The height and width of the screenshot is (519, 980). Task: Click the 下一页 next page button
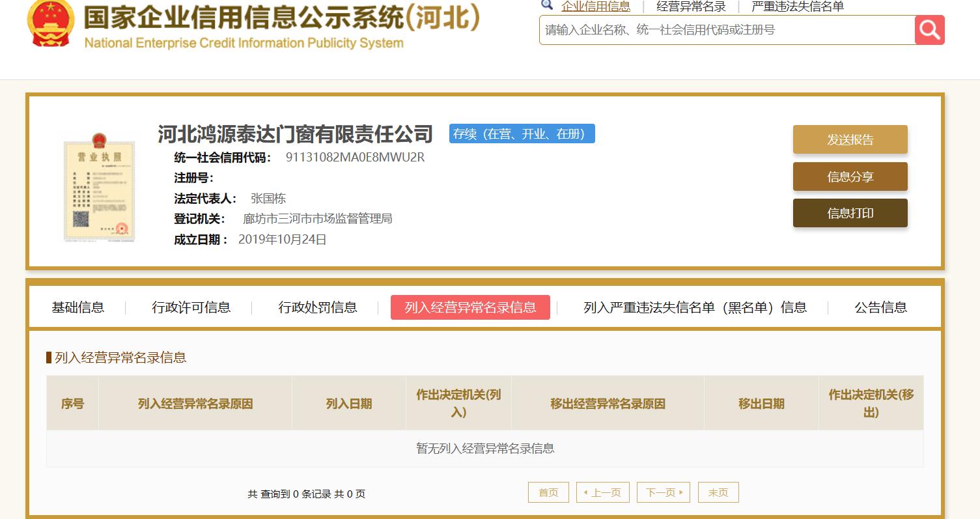point(664,492)
